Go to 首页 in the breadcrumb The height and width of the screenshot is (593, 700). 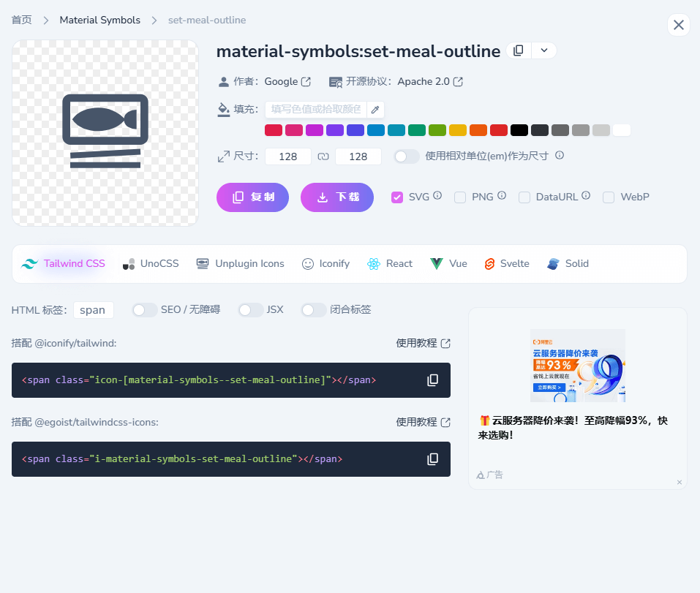click(x=21, y=20)
